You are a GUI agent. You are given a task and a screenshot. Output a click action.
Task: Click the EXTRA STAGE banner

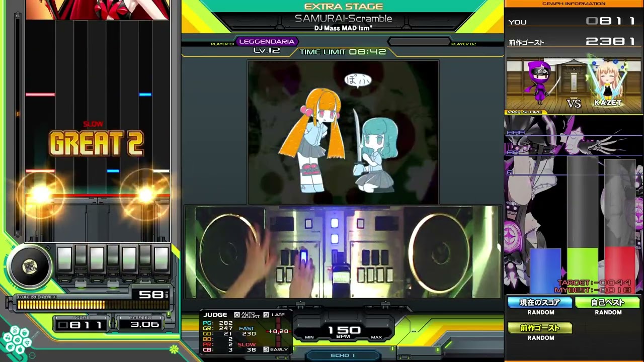point(344,6)
